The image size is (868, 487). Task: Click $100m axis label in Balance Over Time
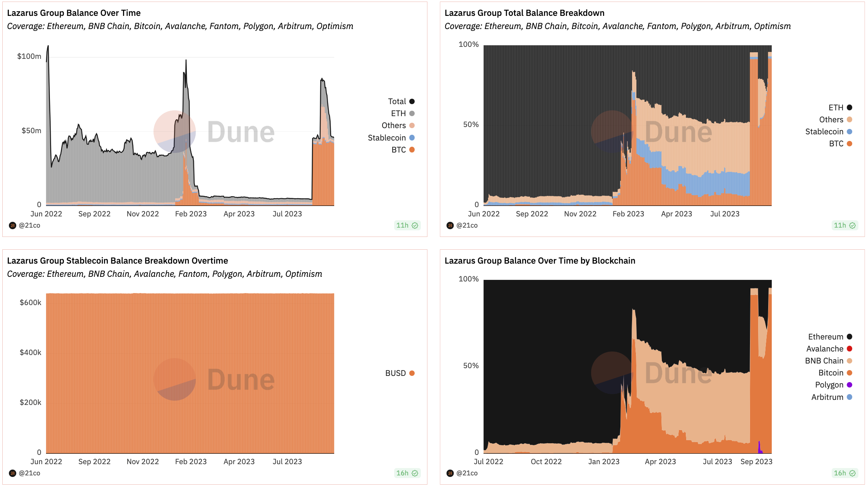pos(29,56)
